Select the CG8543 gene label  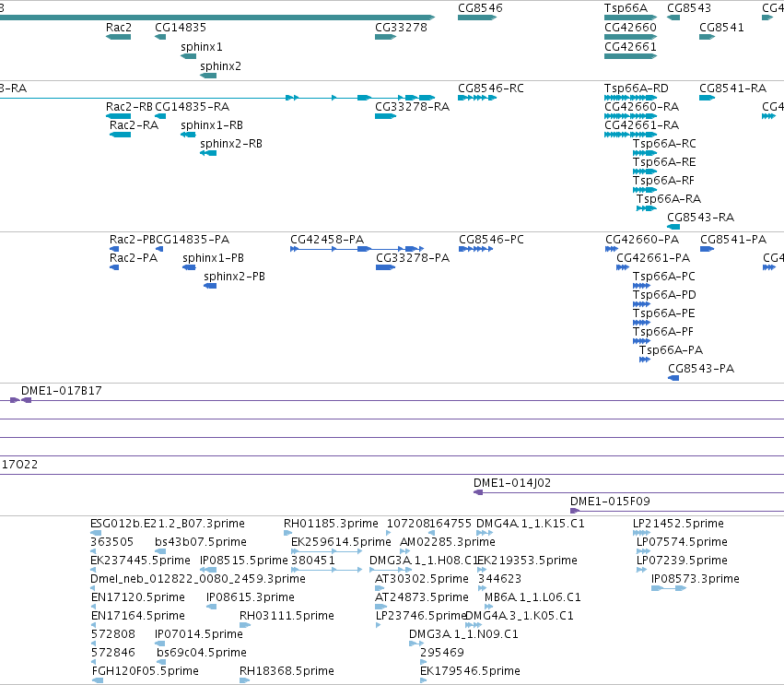coord(689,8)
